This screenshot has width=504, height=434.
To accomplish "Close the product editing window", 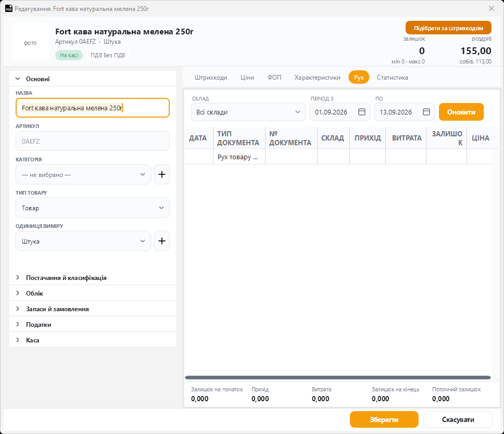I will 492,8.
